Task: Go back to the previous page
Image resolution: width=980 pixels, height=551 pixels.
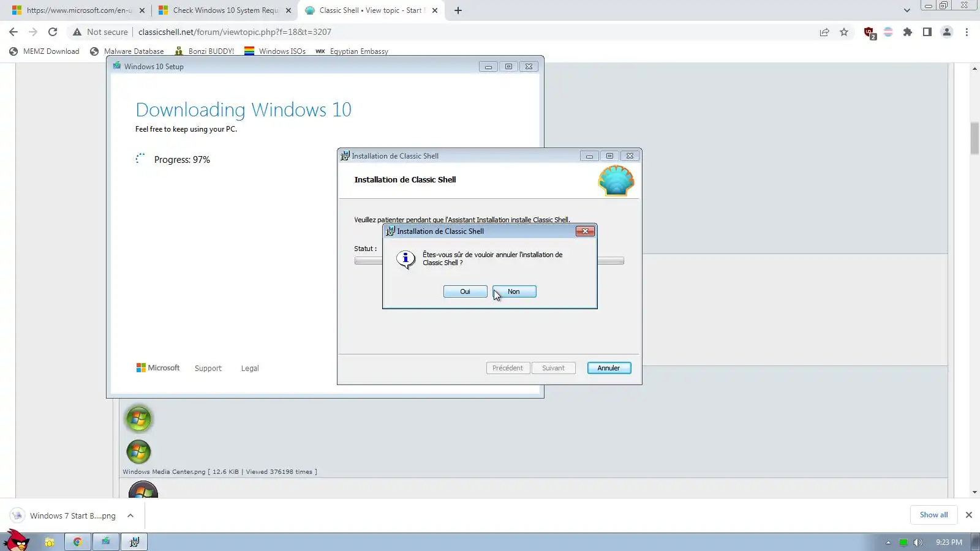Action: (x=13, y=32)
